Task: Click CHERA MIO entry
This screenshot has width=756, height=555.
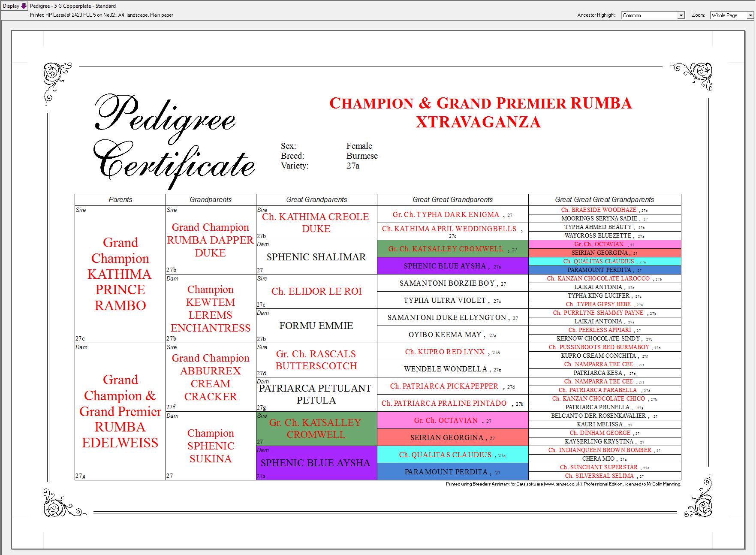Action: coord(605,458)
